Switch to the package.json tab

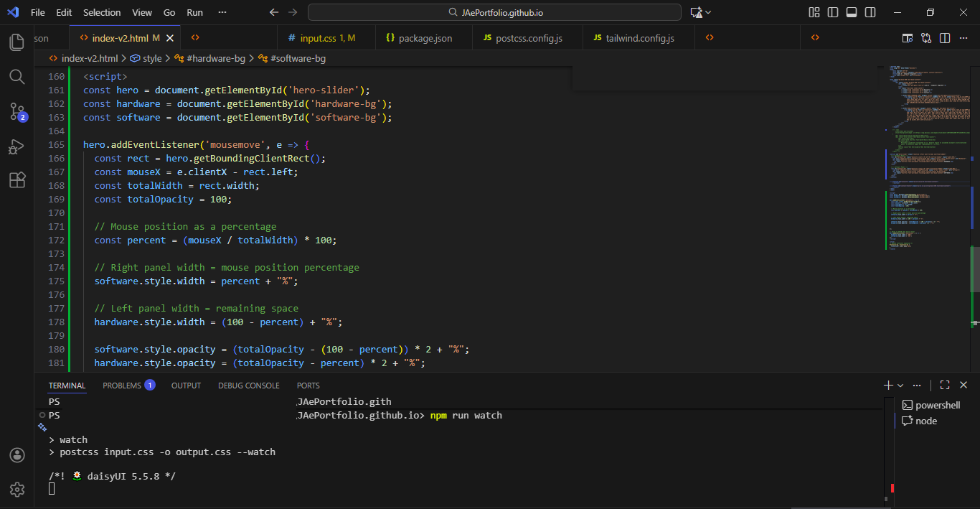click(x=425, y=38)
